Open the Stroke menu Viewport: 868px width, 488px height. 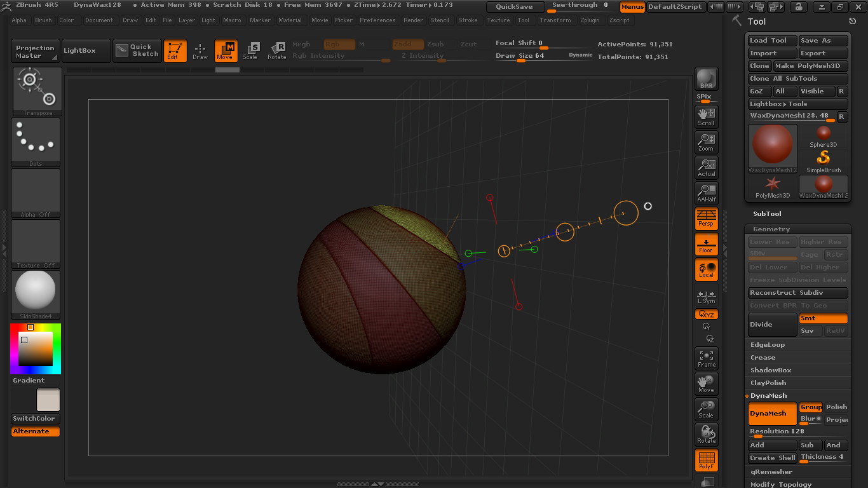click(x=468, y=20)
